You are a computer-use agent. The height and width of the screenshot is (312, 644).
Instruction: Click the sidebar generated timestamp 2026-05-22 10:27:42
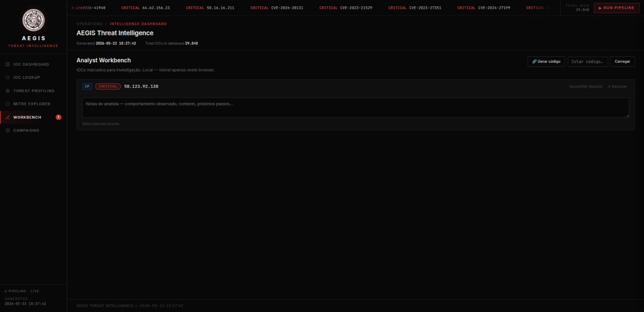(25, 304)
